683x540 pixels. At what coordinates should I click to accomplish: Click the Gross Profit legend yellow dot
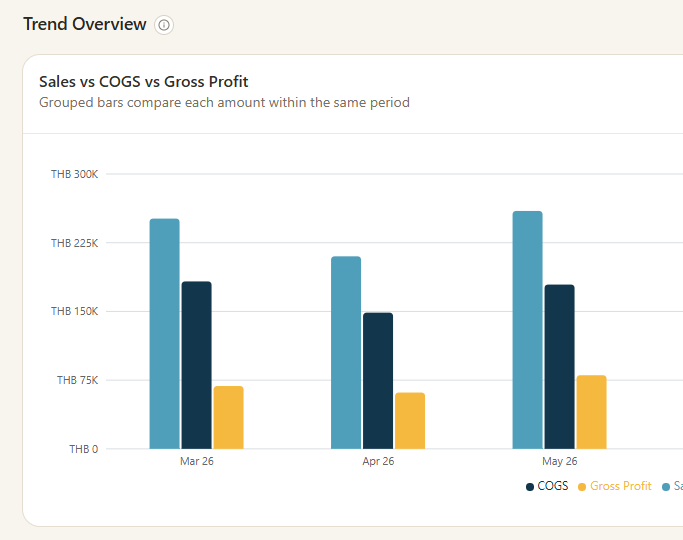tap(582, 487)
